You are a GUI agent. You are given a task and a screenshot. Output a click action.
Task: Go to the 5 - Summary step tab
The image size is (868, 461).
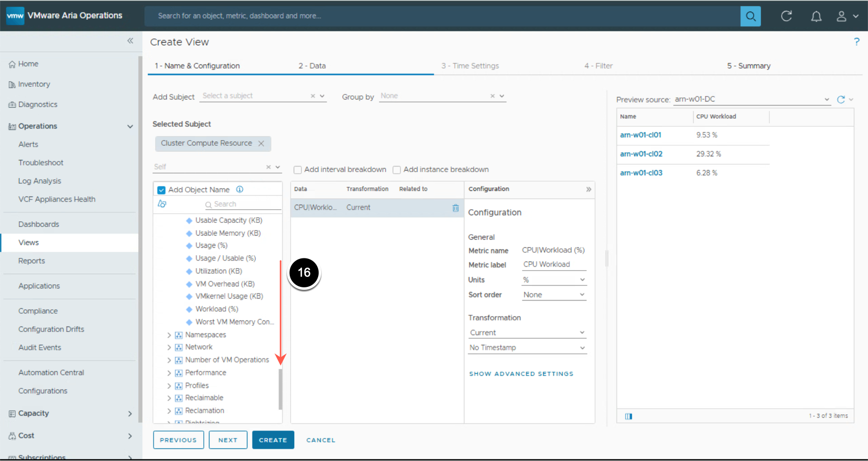[748, 66]
